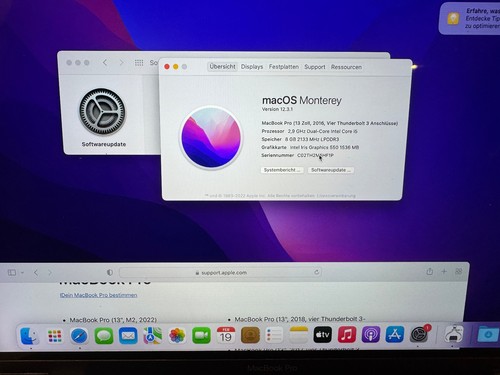Open the Ressourcen tab
The height and width of the screenshot is (375, 500).
pos(346,67)
